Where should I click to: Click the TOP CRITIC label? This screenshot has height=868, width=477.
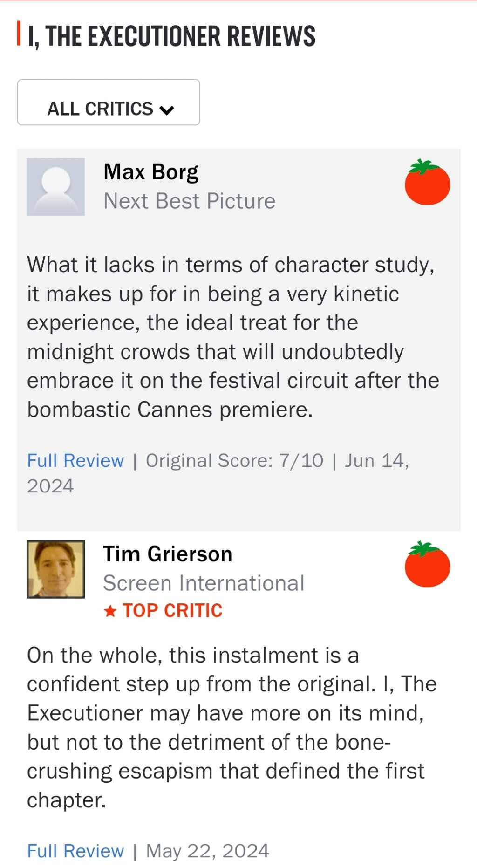coord(172,611)
